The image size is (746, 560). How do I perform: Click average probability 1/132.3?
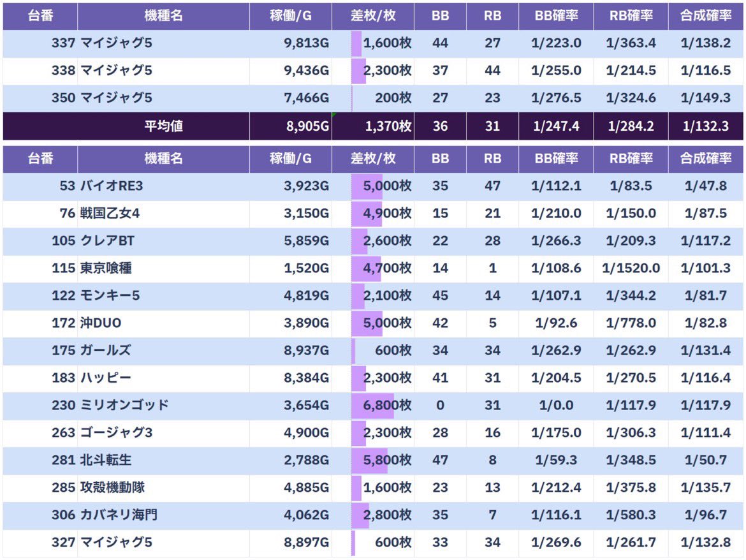point(706,126)
